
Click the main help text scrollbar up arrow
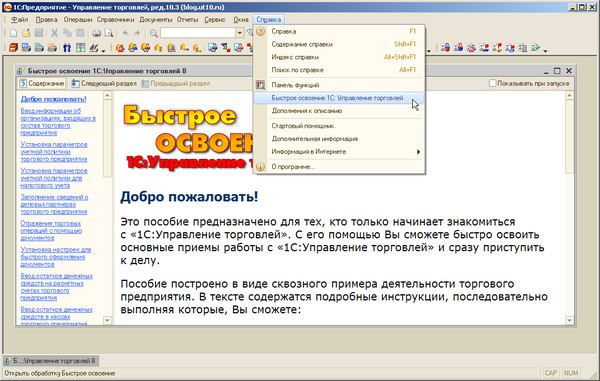coord(569,95)
